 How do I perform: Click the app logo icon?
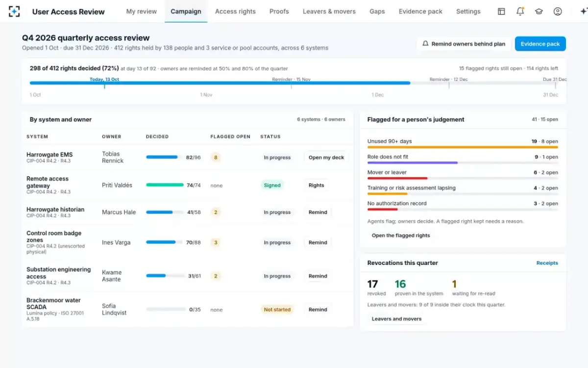coord(14,11)
